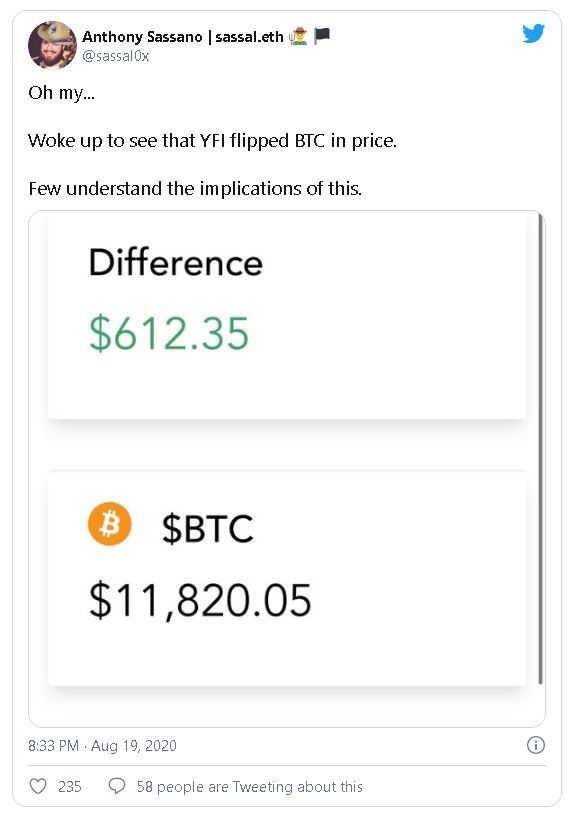Open the tweet info circle icon
Screen dimensions: 582x827
click(537, 744)
